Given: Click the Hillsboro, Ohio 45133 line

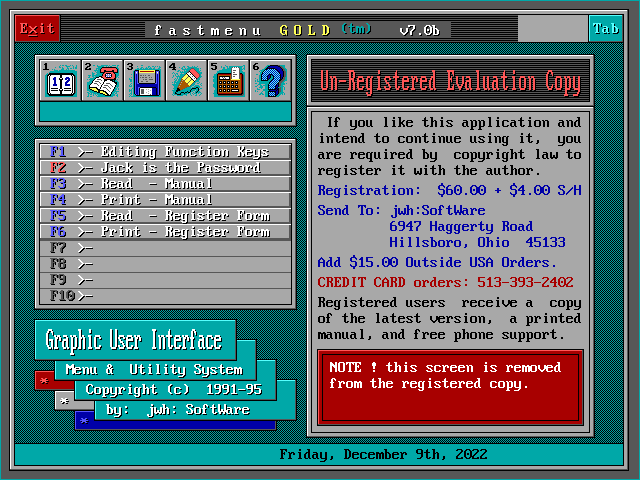Looking at the screenshot, I should click(x=477, y=242).
